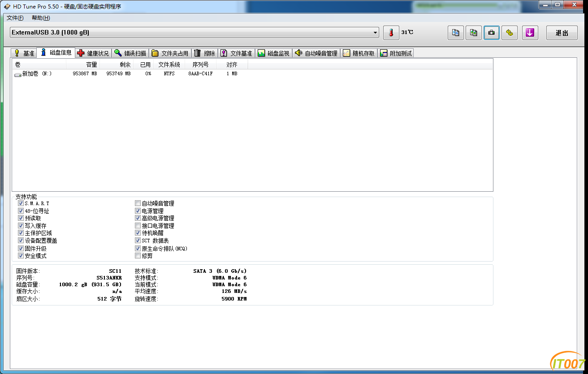Toggle the 待机唤醒 checkbox

(138, 233)
